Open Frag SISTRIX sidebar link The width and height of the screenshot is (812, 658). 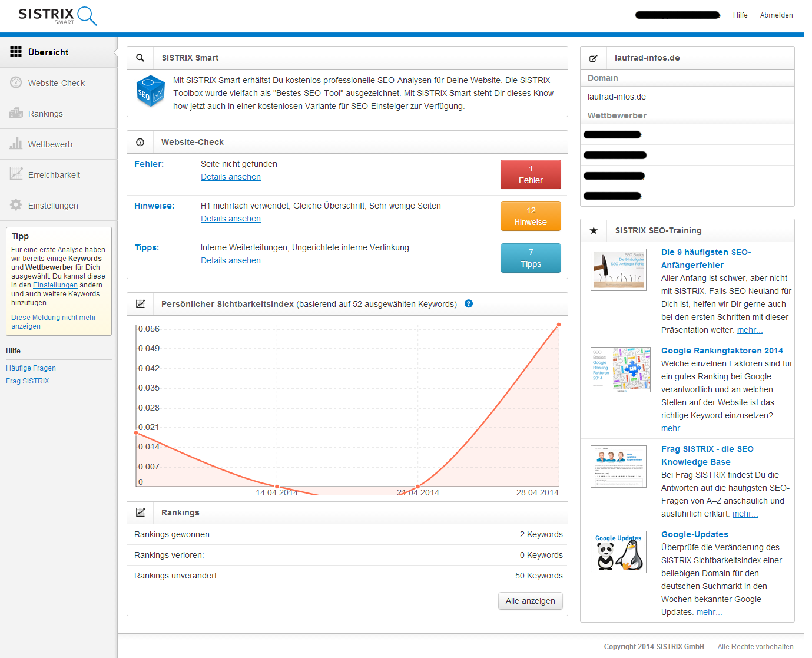(x=28, y=381)
